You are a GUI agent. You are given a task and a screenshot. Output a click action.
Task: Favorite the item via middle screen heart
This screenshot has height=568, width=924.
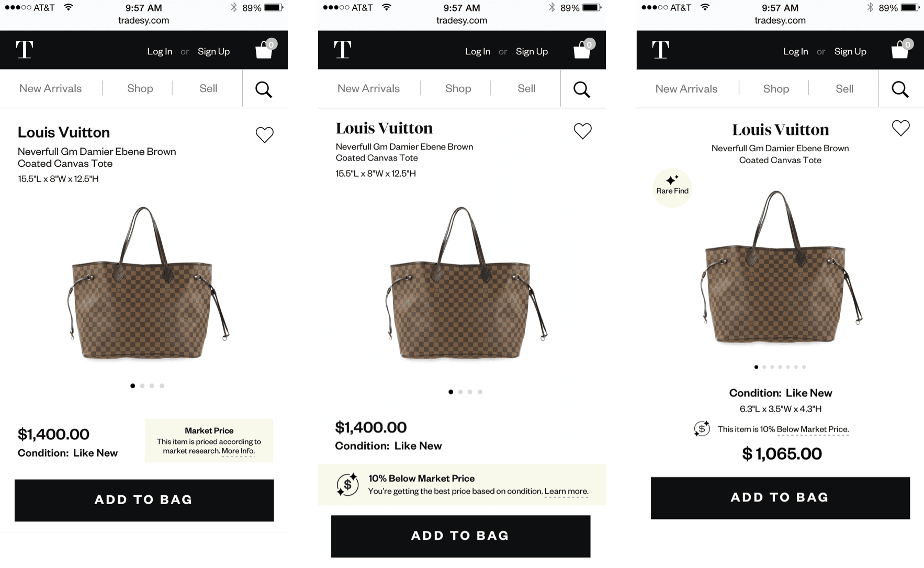click(x=582, y=131)
